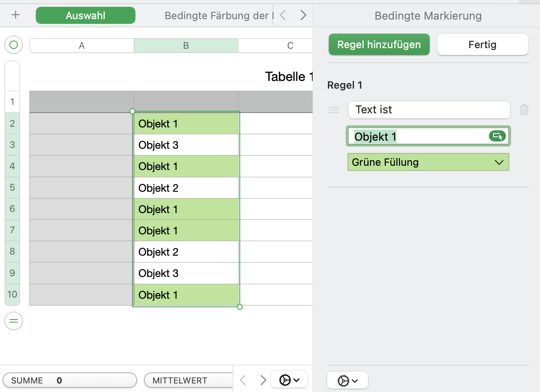The width and height of the screenshot is (540, 392).
Task: Click the add rows equals handle
Action: [x=14, y=321]
